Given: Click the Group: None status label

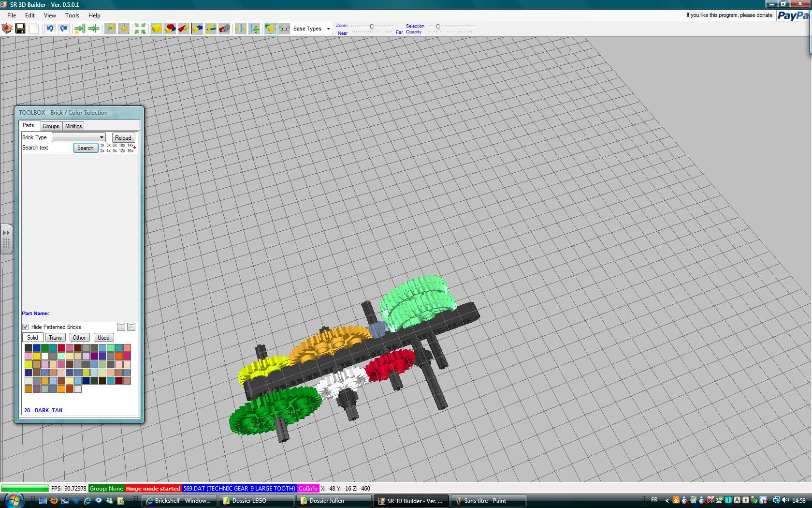Looking at the screenshot, I should tap(106, 489).
